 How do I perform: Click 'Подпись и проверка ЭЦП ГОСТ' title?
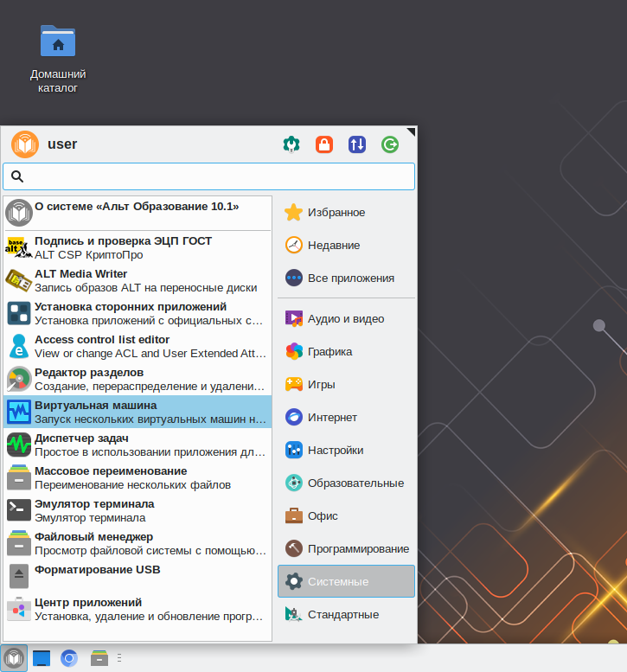124,240
